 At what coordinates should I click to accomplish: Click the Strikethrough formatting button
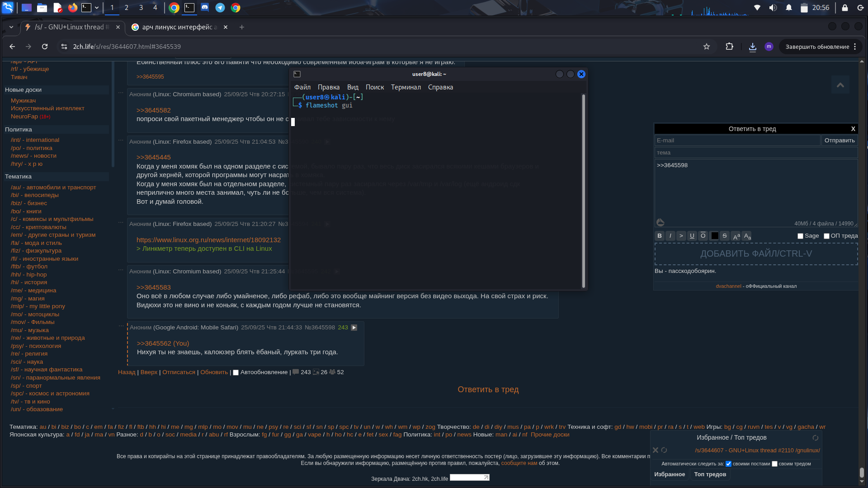click(x=725, y=236)
